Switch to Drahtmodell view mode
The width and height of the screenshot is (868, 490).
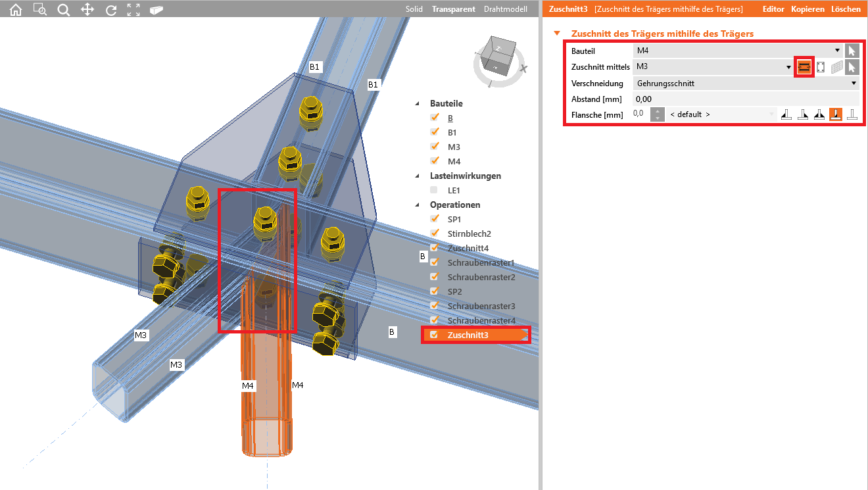(x=505, y=9)
